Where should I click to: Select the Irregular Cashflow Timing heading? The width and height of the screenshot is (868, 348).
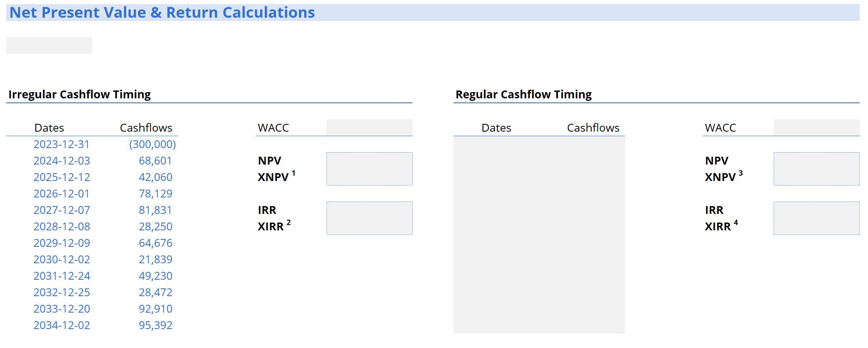coord(79,95)
